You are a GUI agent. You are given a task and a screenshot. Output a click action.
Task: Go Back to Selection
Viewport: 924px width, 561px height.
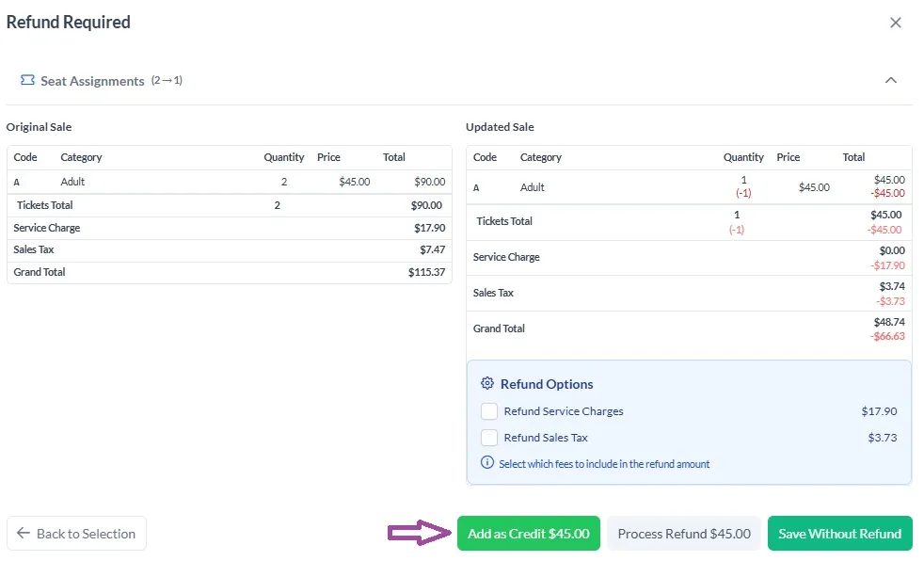pyautogui.click(x=76, y=534)
